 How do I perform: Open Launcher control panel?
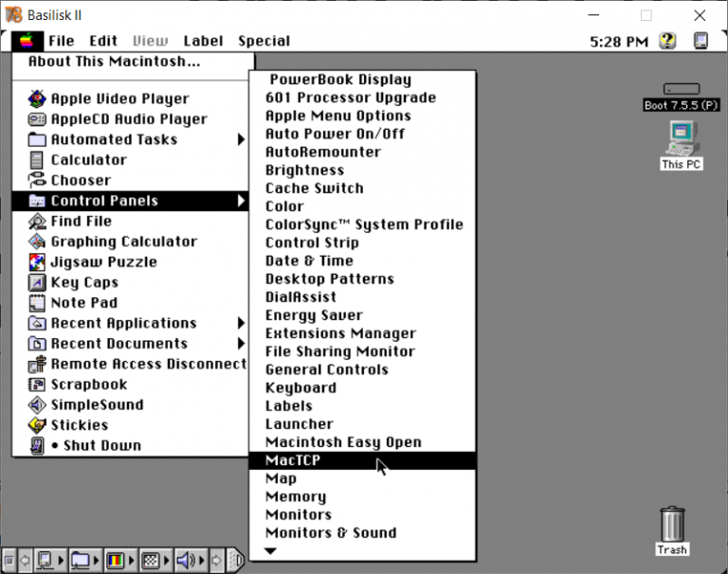pos(362,424)
